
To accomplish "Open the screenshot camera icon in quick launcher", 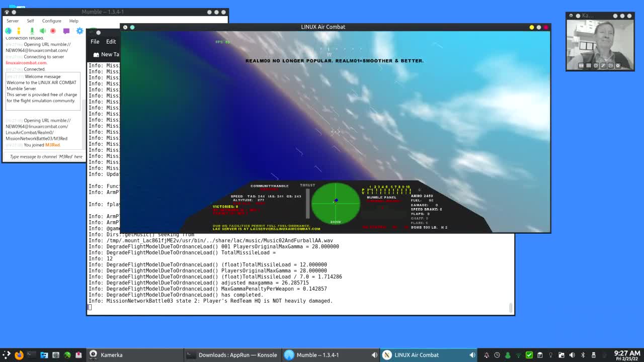I will point(56,355).
